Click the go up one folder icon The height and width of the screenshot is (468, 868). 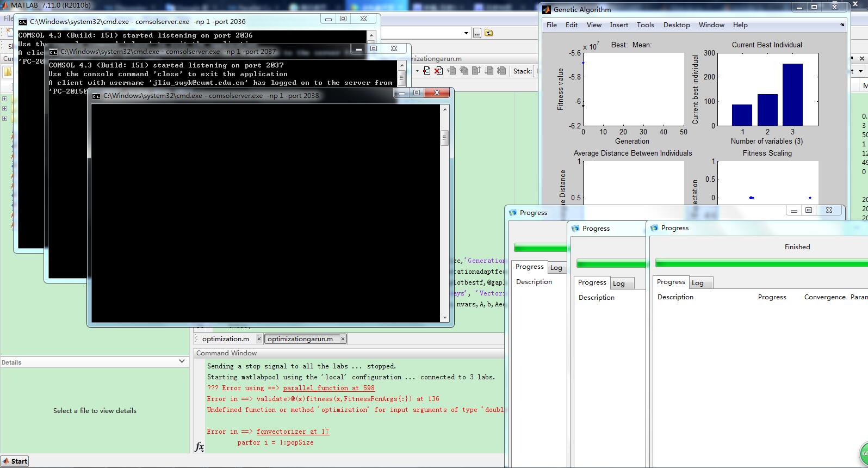[489, 33]
